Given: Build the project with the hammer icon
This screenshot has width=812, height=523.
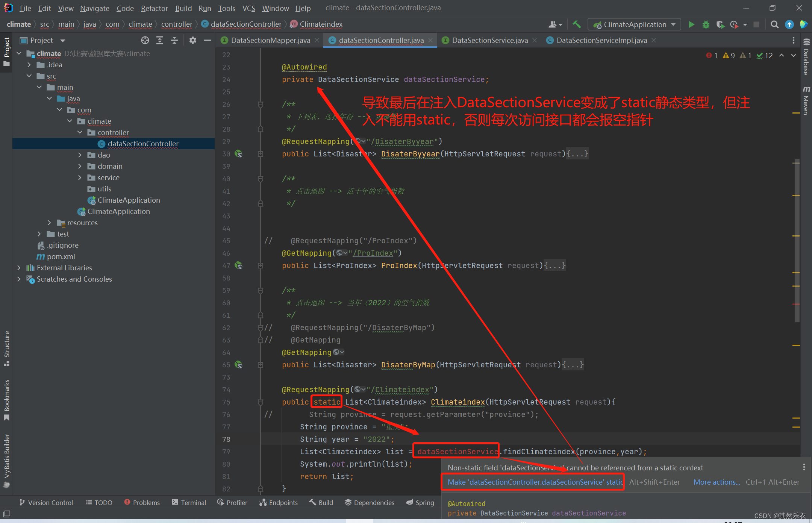Looking at the screenshot, I should (x=577, y=24).
